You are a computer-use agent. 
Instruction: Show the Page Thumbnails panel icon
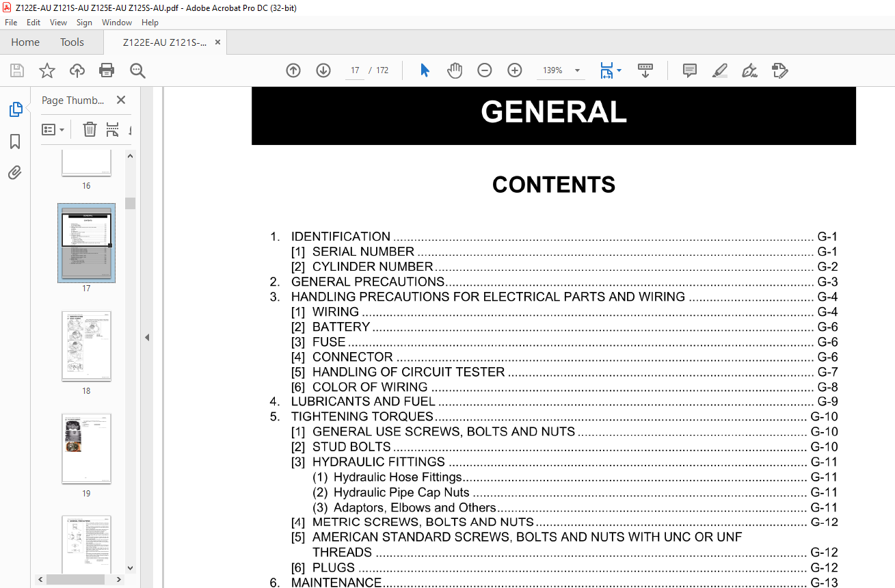pos(15,109)
